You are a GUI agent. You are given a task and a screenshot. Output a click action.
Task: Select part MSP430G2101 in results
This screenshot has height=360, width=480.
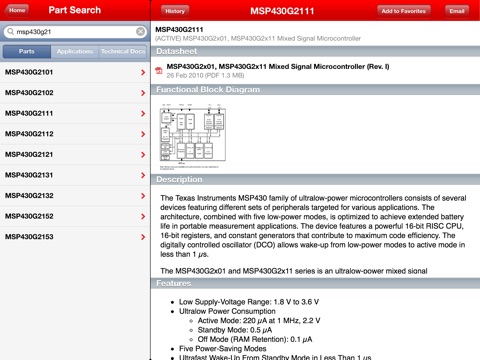tap(75, 72)
